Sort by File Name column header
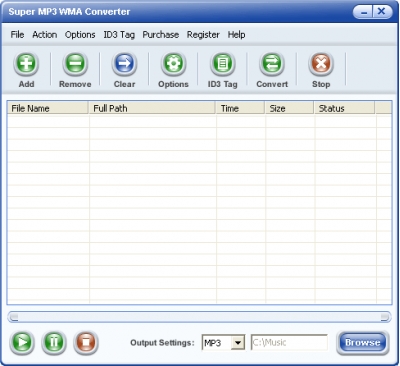This screenshot has height=366, width=400. pos(48,108)
